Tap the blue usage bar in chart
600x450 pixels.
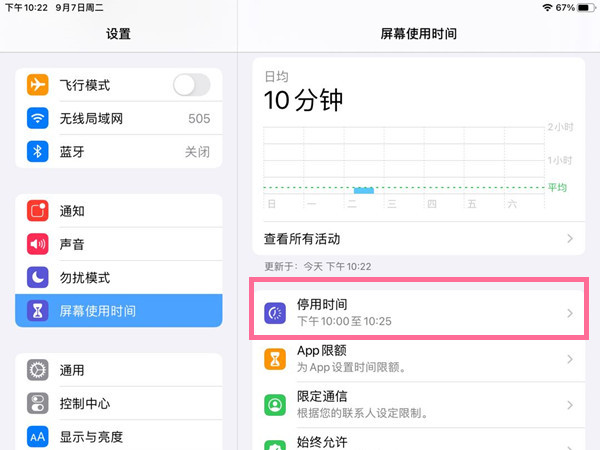click(364, 190)
